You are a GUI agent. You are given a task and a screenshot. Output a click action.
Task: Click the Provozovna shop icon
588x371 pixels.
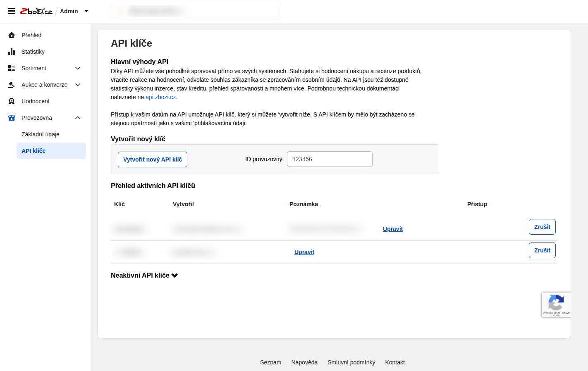[12, 118]
